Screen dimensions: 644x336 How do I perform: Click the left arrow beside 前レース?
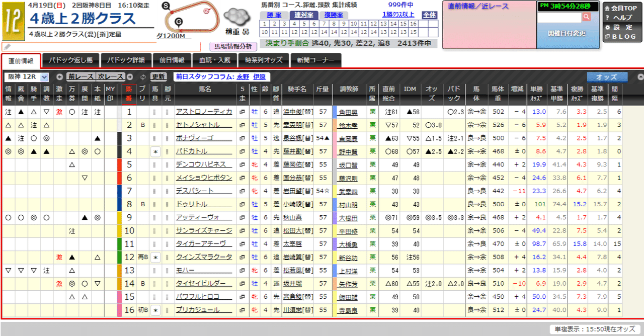pos(59,76)
